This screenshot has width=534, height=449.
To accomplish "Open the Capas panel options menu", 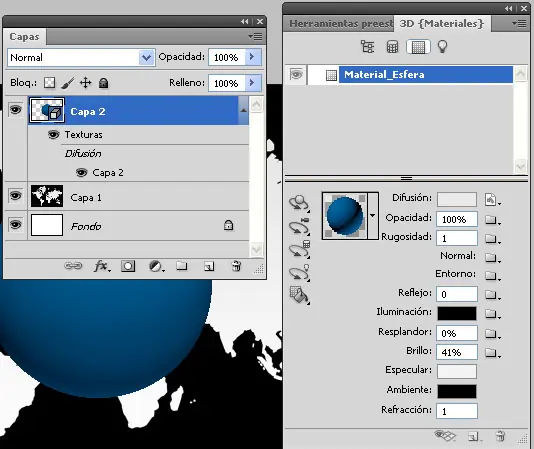I will tap(255, 36).
